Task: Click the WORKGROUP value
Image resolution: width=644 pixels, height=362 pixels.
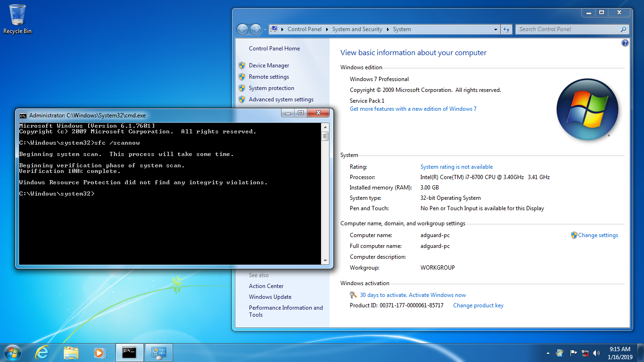Action: point(438,268)
